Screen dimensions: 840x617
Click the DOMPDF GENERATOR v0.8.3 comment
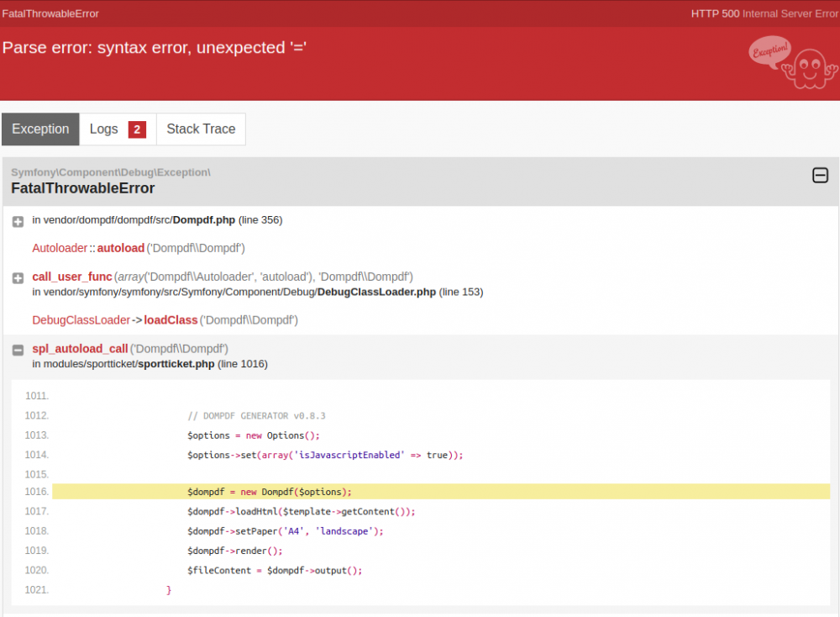[x=256, y=416]
